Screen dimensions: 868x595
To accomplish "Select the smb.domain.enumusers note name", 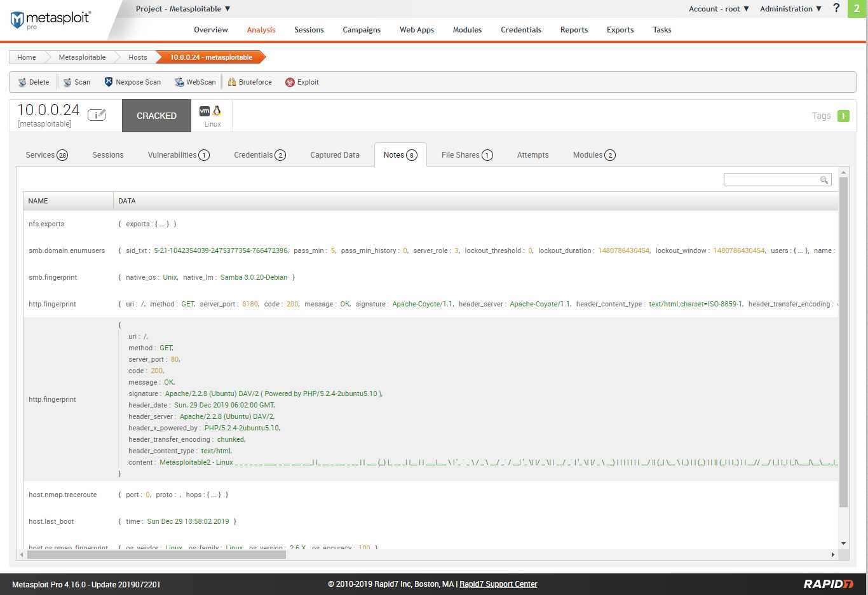I will click(x=67, y=250).
